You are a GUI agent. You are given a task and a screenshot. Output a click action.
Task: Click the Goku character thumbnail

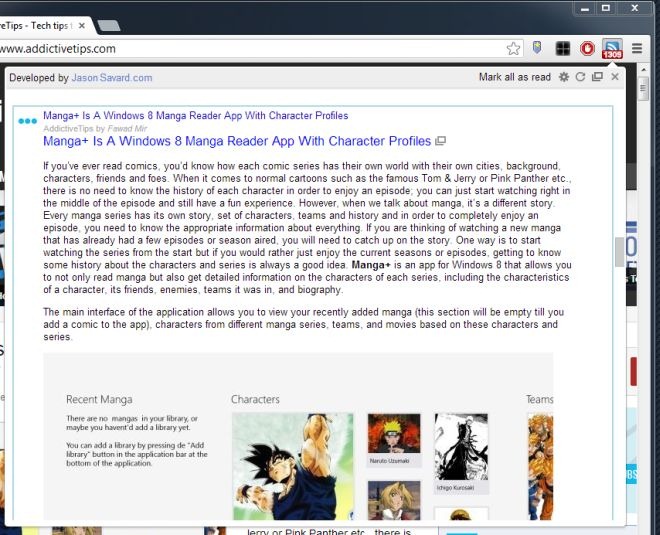293,466
